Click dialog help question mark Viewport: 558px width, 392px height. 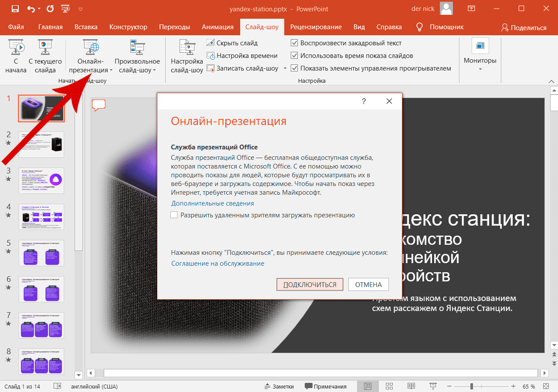pos(364,101)
